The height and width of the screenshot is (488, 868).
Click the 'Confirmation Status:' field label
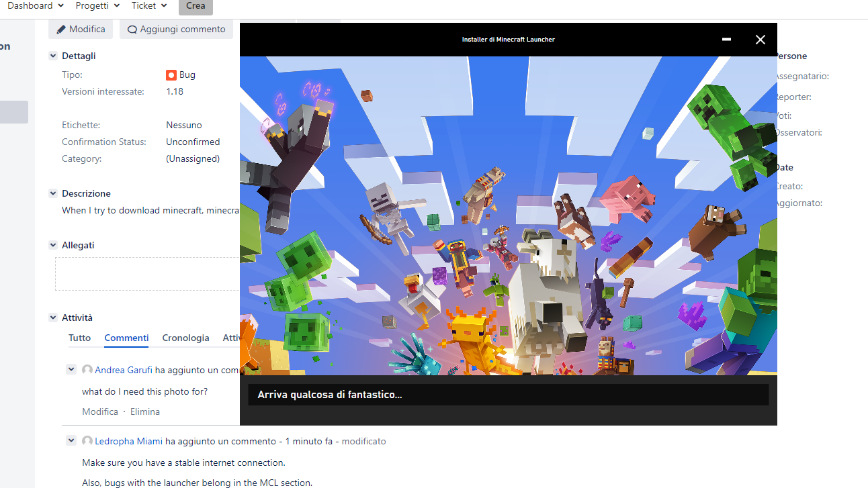click(x=104, y=142)
